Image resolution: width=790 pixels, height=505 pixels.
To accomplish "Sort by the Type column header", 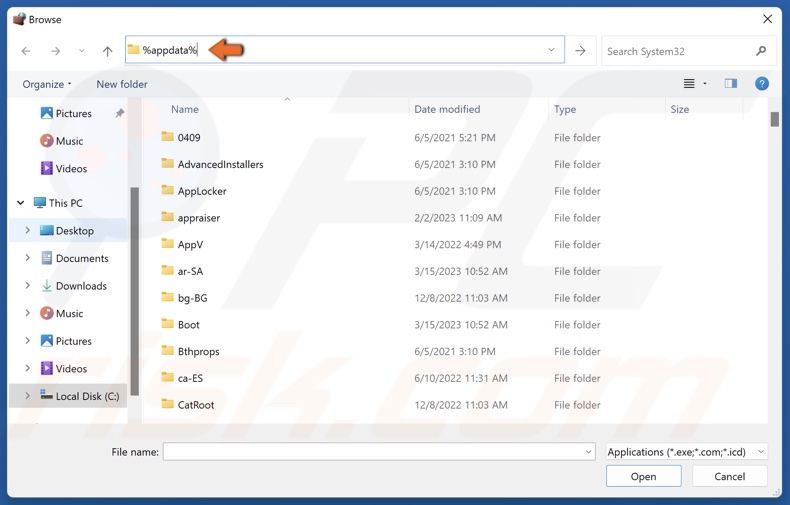I will point(565,109).
